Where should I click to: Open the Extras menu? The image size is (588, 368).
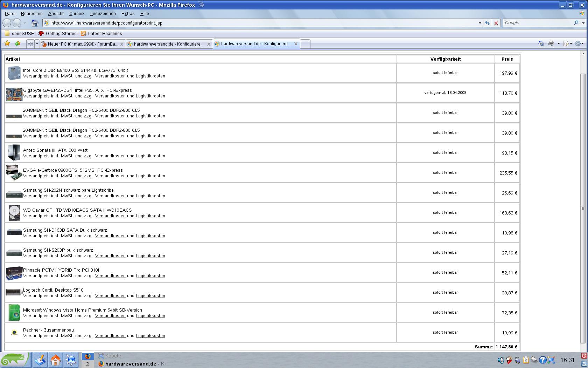pos(128,14)
